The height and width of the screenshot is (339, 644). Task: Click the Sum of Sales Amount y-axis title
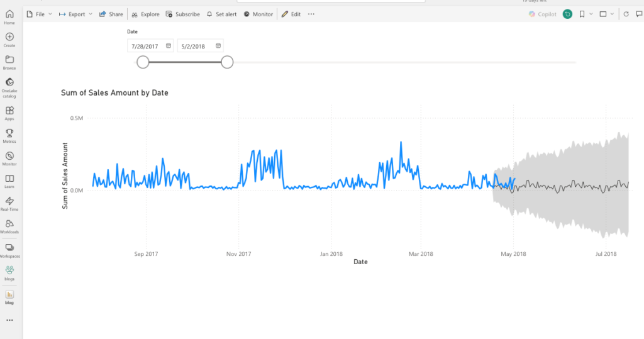(65, 175)
